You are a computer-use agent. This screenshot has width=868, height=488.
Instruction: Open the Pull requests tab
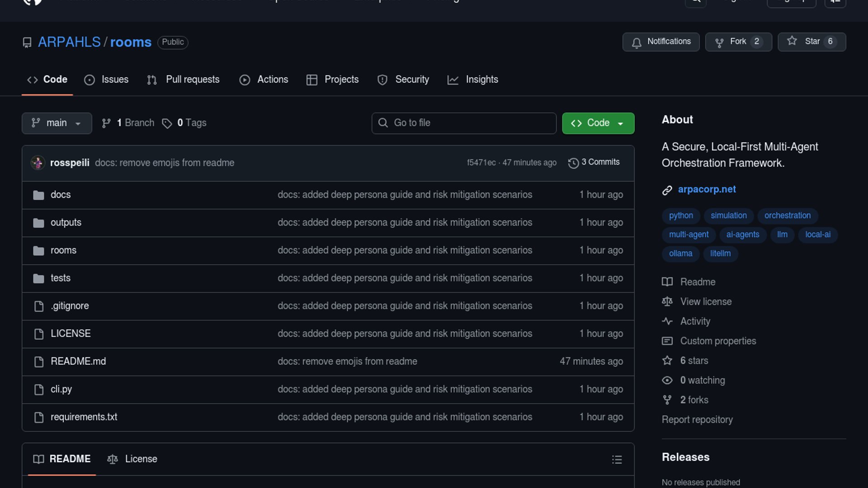(x=183, y=80)
